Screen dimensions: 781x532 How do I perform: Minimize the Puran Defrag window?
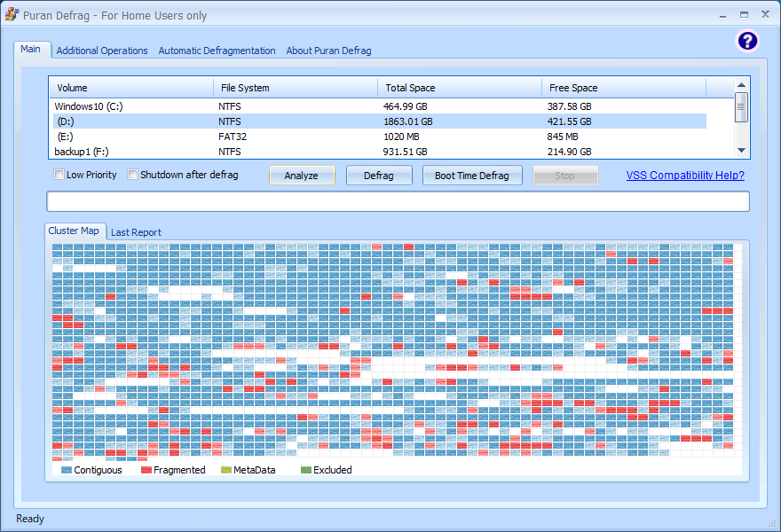tap(722, 15)
